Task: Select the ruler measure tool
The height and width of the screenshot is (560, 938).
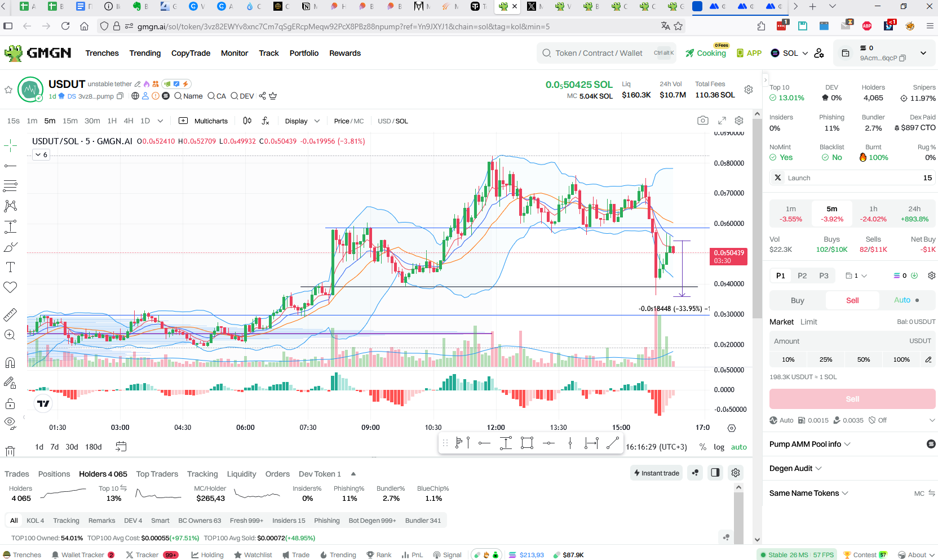Action: coord(10,315)
